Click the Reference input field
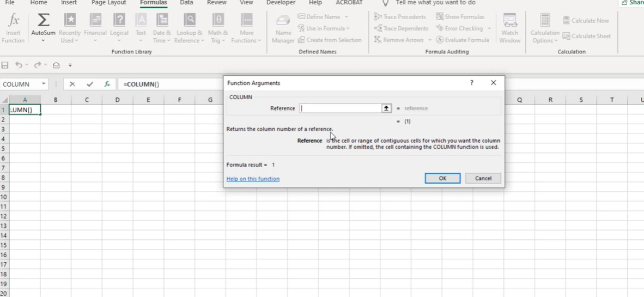Viewport: 644px width, 297px height. pyautogui.click(x=341, y=108)
